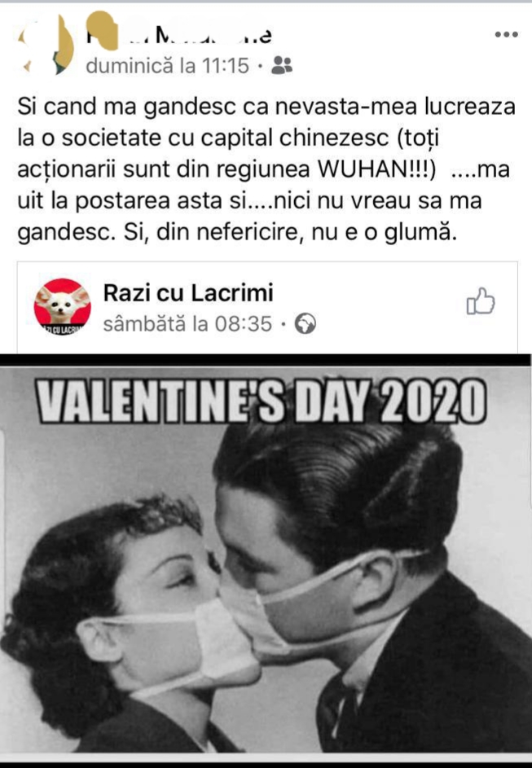
Task: Open the Valentine's Day 2020 meme image
Action: coord(266,559)
